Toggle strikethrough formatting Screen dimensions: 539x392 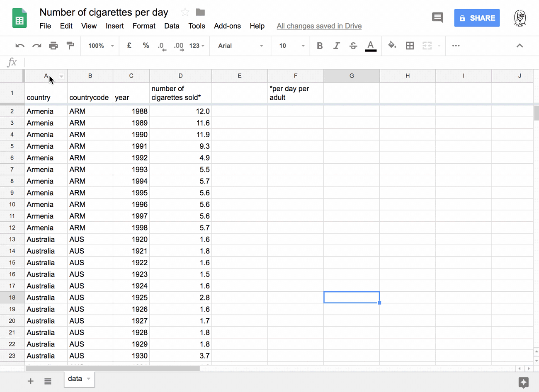click(x=353, y=46)
